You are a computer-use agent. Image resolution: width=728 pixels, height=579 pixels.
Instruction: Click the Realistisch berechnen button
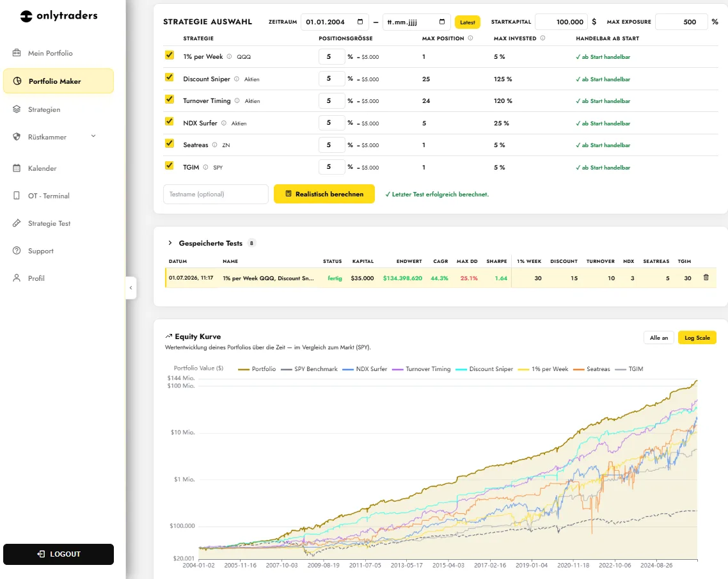(x=324, y=194)
